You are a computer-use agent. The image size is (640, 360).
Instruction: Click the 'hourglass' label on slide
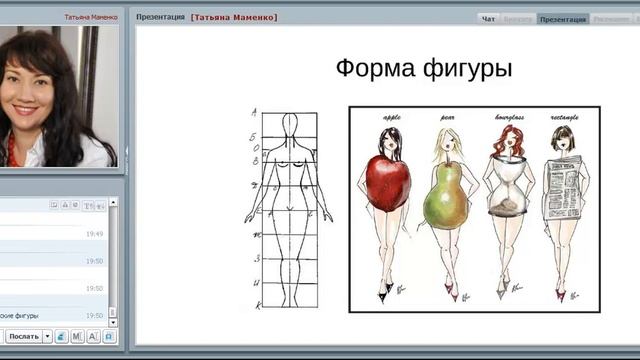509,118
